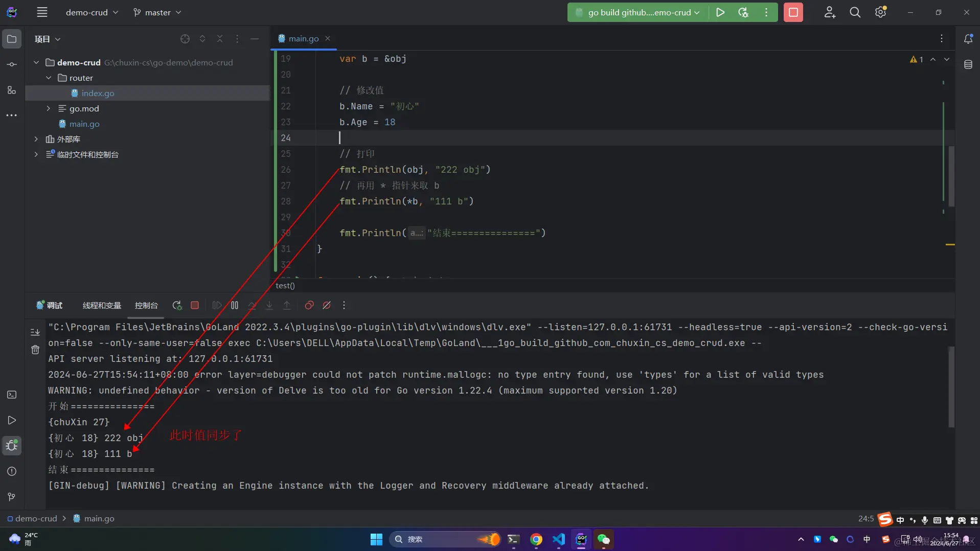
Task: Open the go build run configuration dropdown
Action: (x=638, y=12)
